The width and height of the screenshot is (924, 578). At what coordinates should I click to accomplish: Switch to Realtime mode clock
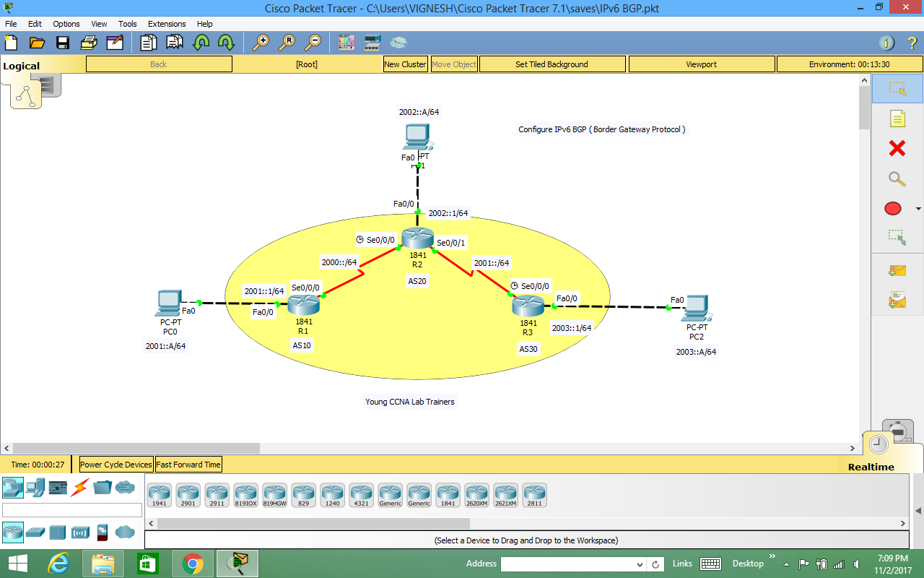(x=878, y=444)
